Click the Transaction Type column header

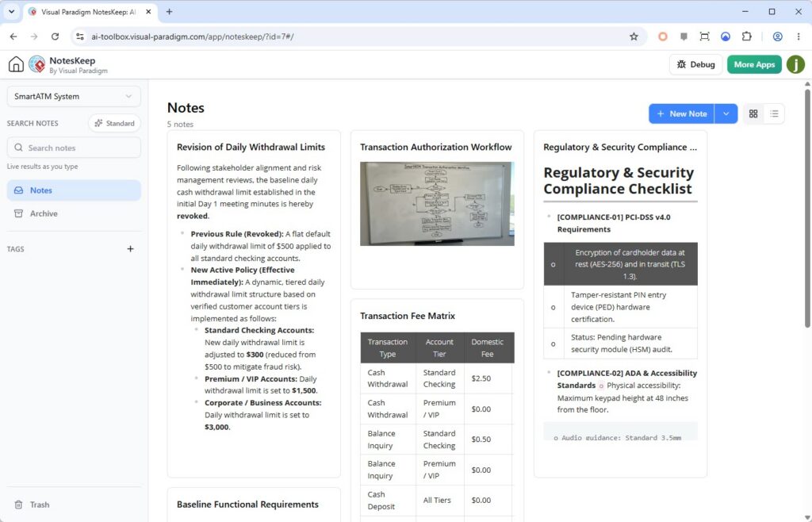387,347
